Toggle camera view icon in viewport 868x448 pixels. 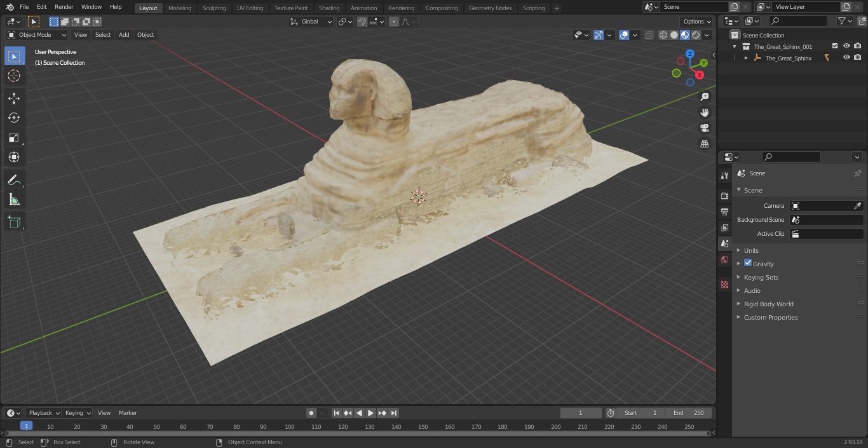pyautogui.click(x=704, y=128)
